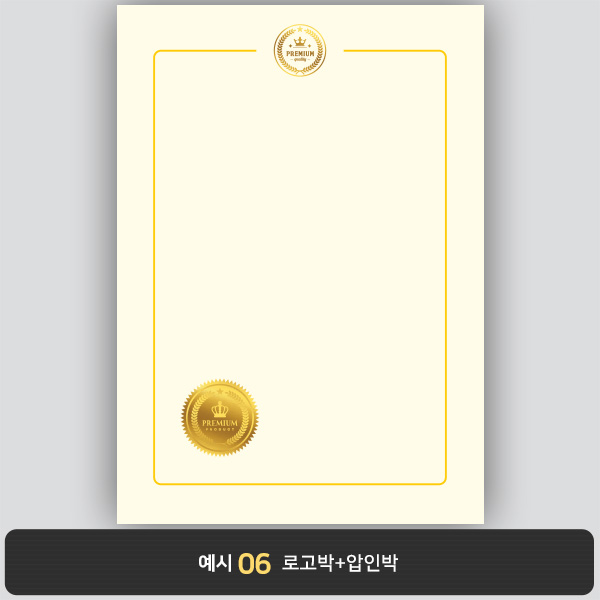Select the gold Premium Product seal
600x600 pixels.
220,417
